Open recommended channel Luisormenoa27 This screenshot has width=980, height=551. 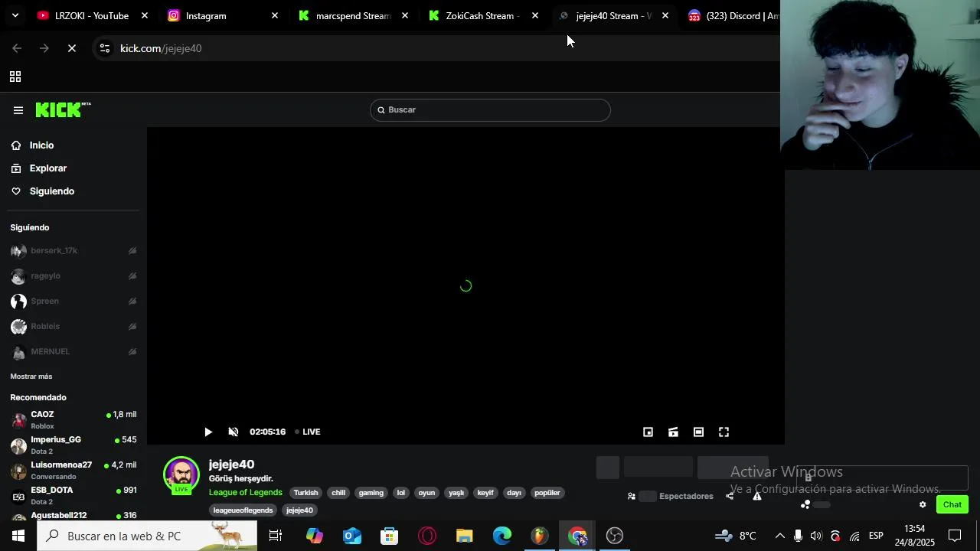coord(73,471)
